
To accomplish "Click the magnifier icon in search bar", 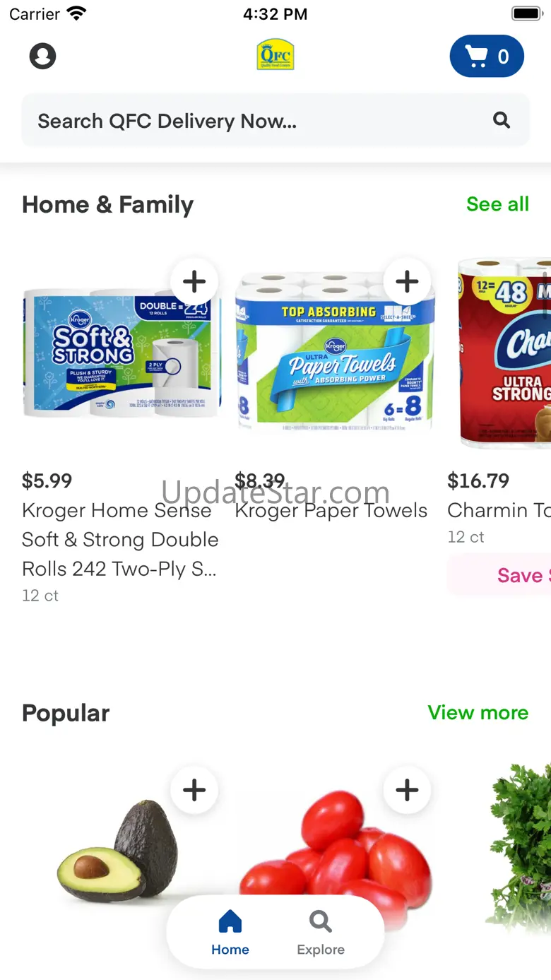I will click(502, 120).
